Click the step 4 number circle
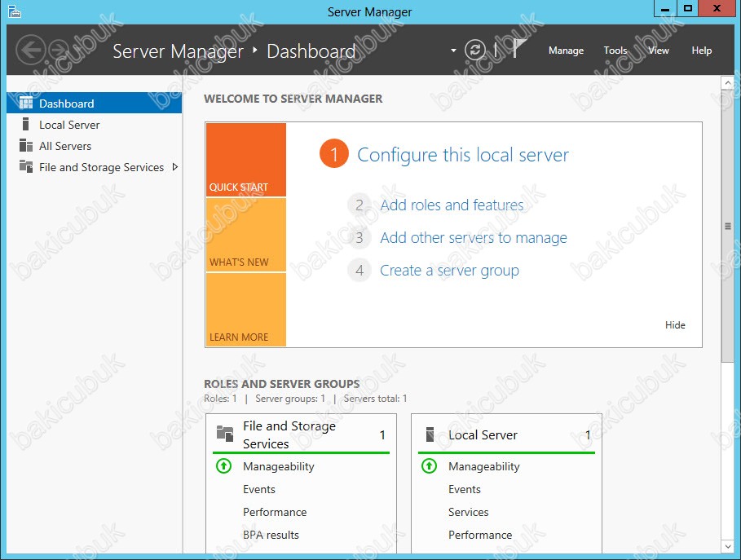Screen dimensions: 741x560 359,271
